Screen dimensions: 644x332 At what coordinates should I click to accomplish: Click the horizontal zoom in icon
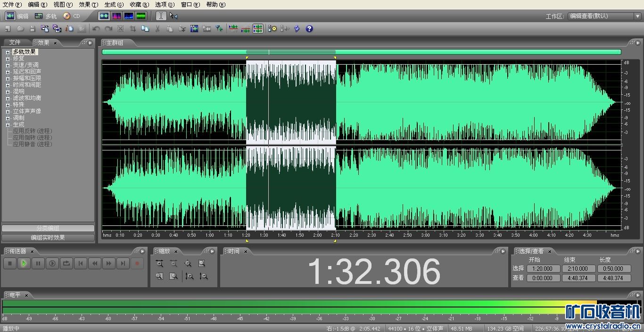tap(159, 264)
